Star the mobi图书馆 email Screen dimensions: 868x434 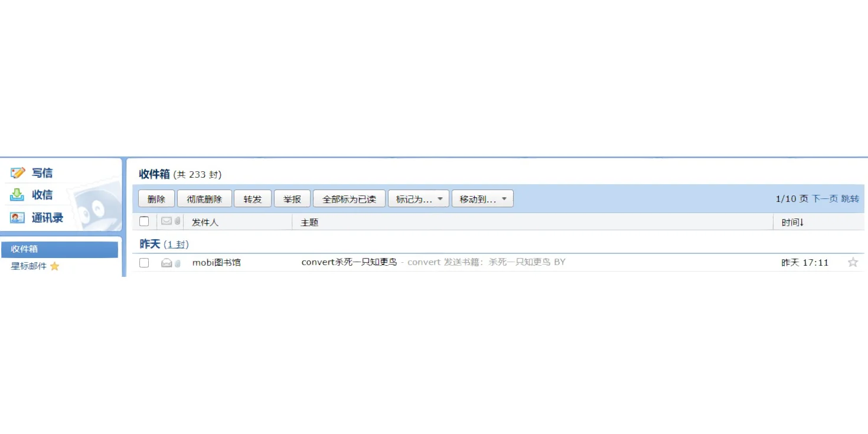pos(853,262)
